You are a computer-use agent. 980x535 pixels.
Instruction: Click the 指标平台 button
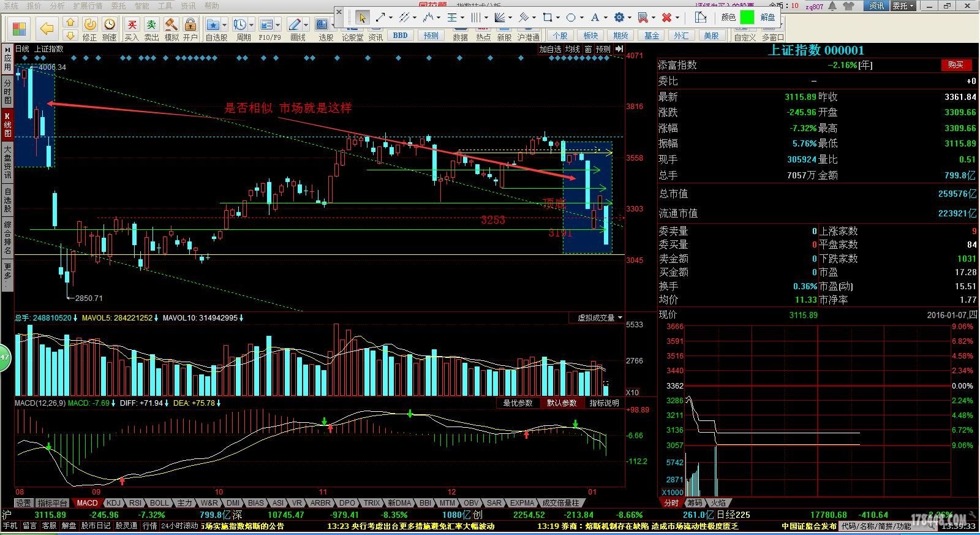pyautogui.click(x=52, y=503)
